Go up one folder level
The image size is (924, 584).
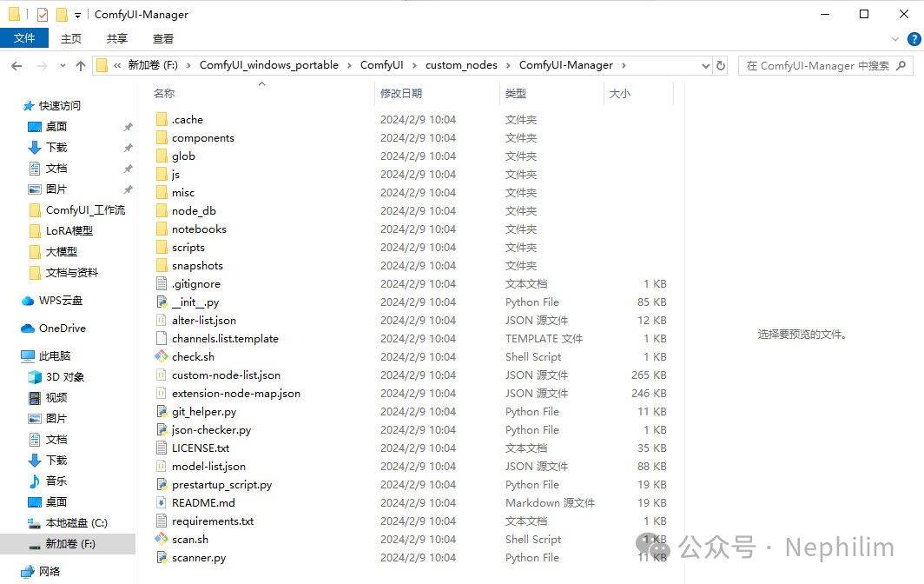click(x=81, y=65)
